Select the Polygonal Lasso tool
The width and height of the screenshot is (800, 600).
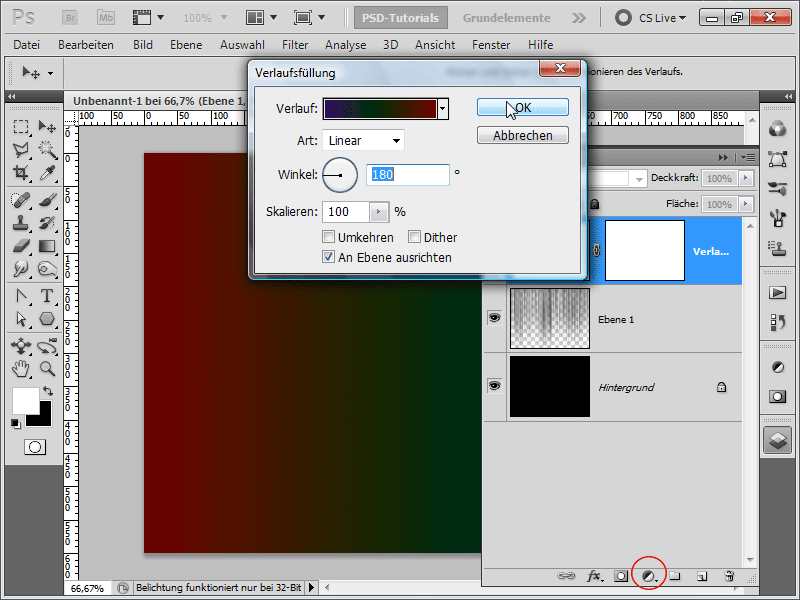(x=20, y=149)
